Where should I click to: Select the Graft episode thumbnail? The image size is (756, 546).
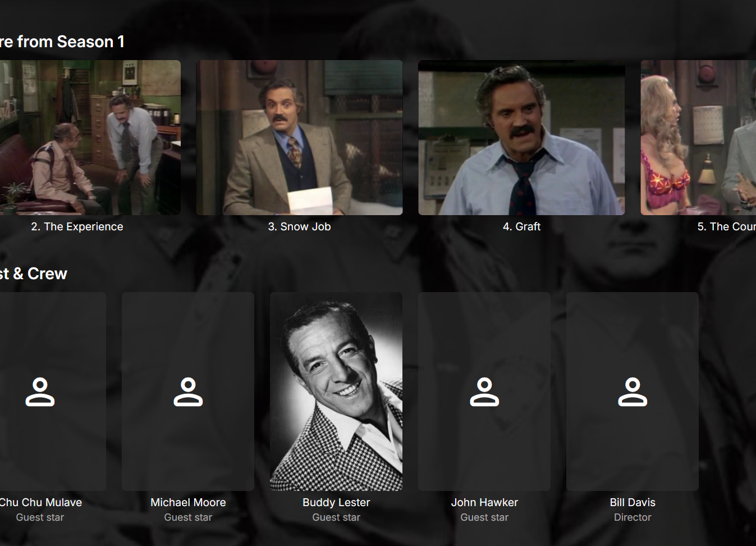tap(521, 138)
